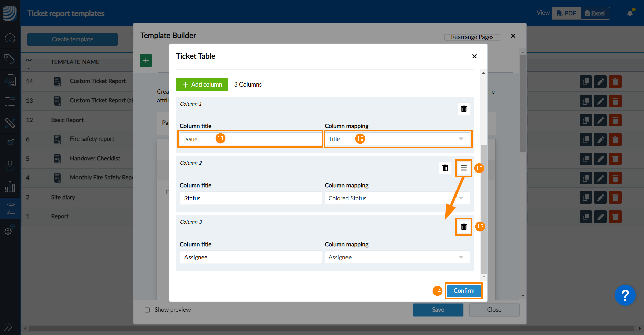Open the Colored Status mapping dropdown
Image resolution: width=644 pixels, height=335 pixels.
coord(397,198)
